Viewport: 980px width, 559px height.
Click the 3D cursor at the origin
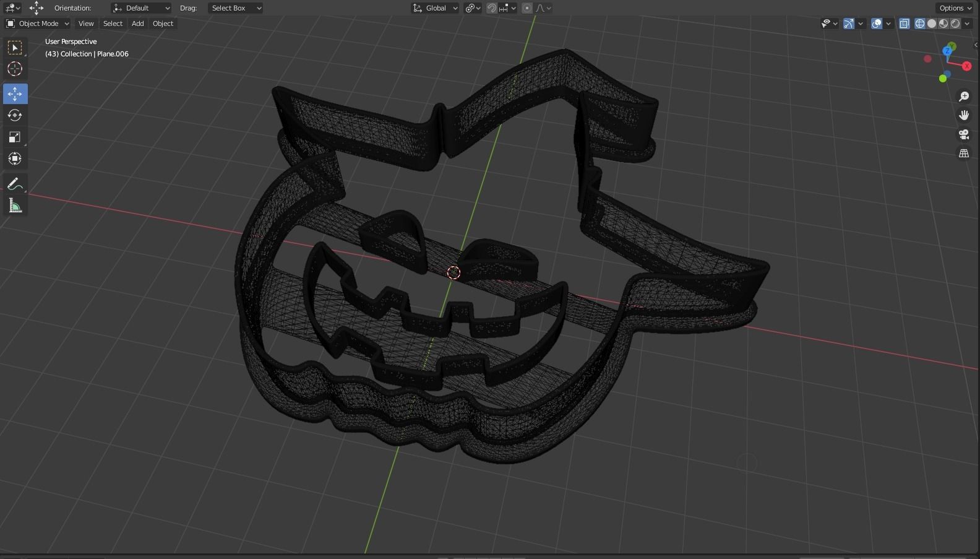pyautogui.click(x=453, y=272)
